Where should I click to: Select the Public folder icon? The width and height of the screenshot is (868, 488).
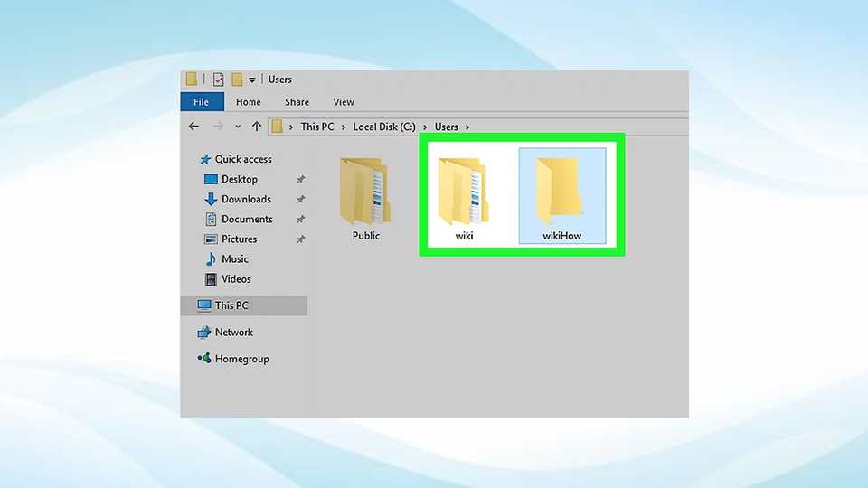[x=365, y=193]
